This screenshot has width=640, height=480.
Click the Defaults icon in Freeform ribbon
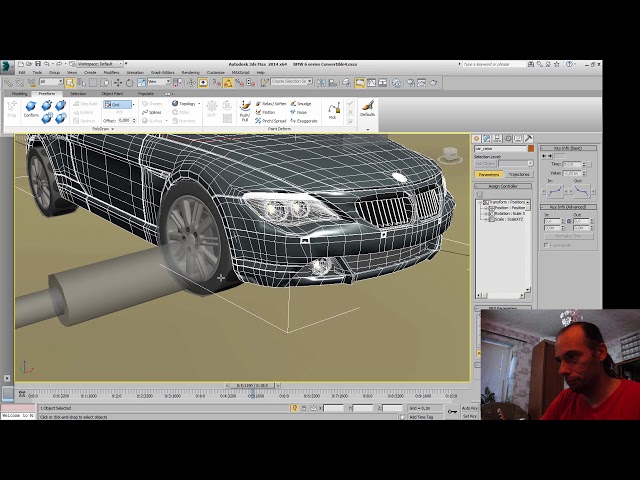tap(367, 108)
